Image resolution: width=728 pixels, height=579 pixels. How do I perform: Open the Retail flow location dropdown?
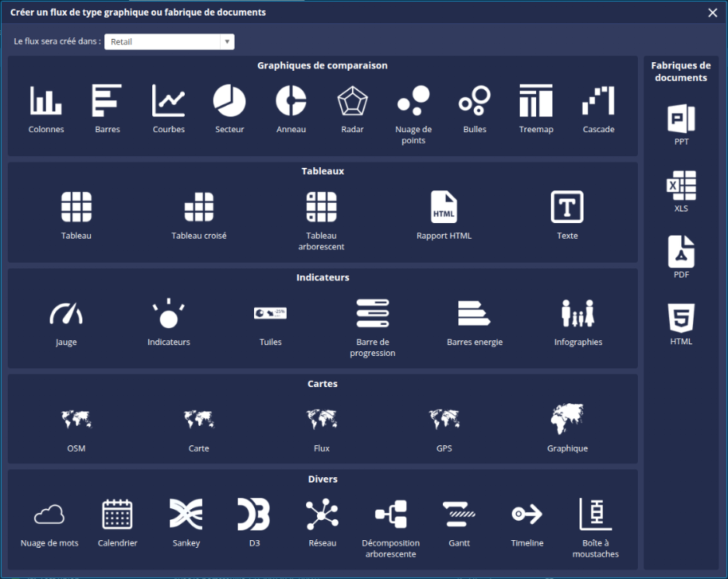tap(169, 42)
